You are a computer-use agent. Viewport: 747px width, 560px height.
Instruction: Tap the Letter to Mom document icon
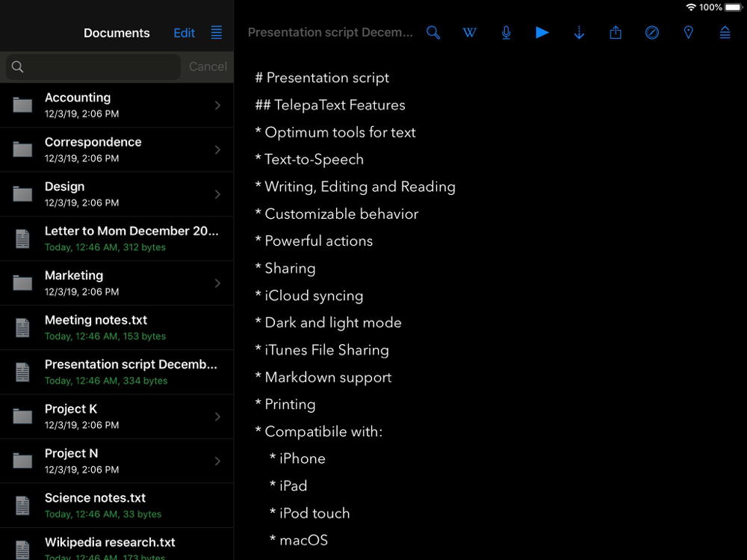click(22, 239)
